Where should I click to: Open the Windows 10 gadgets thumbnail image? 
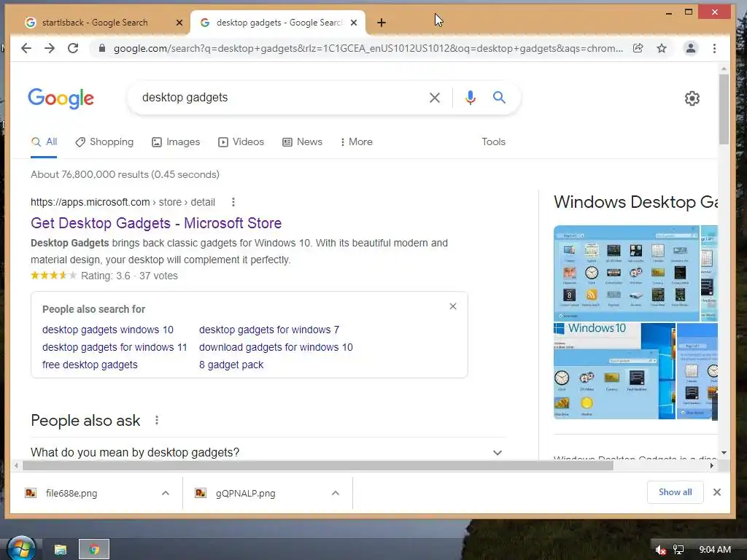(614, 371)
